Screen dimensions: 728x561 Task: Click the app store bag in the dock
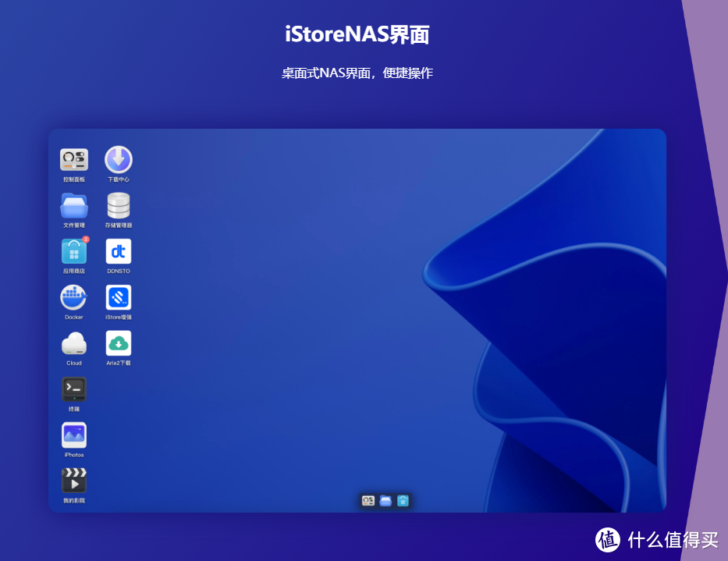(403, 501)
